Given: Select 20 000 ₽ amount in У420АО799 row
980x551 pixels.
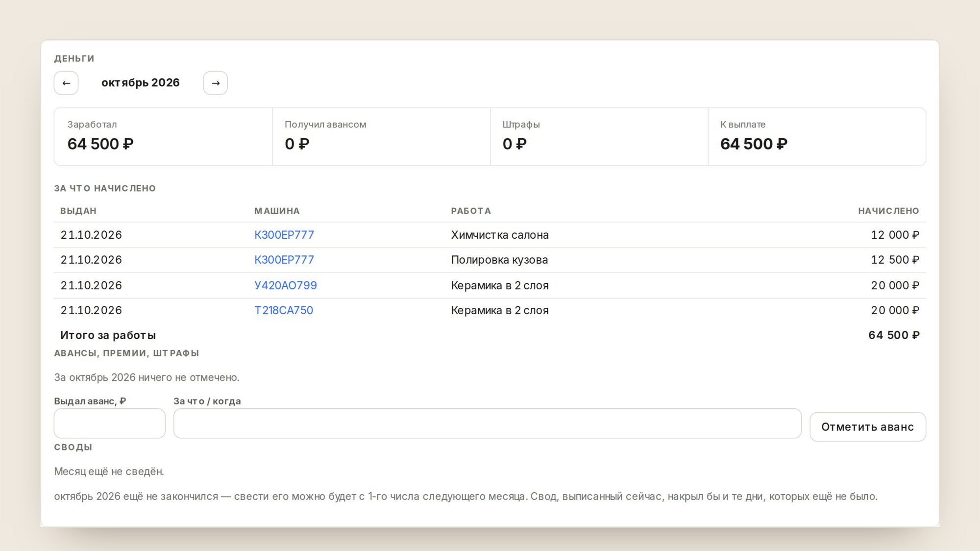Looking at the screenshot, I should click(895, 285).
